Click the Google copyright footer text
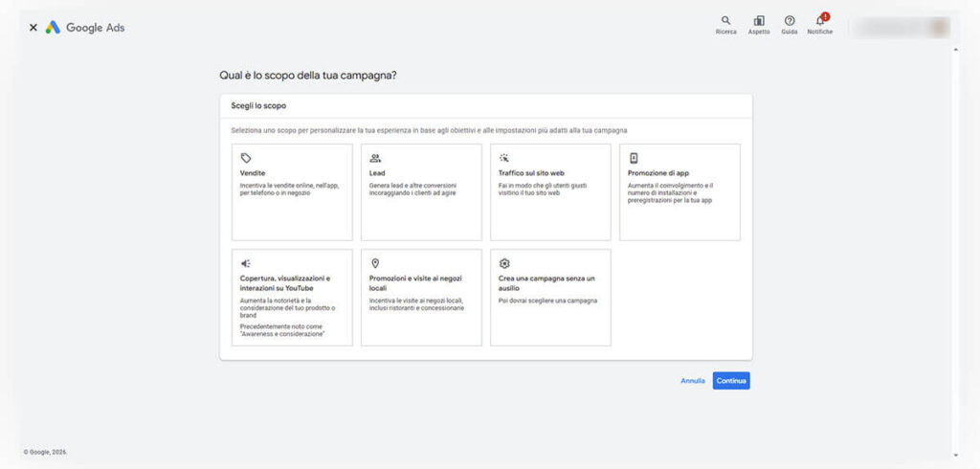 [x=46, y=452]
